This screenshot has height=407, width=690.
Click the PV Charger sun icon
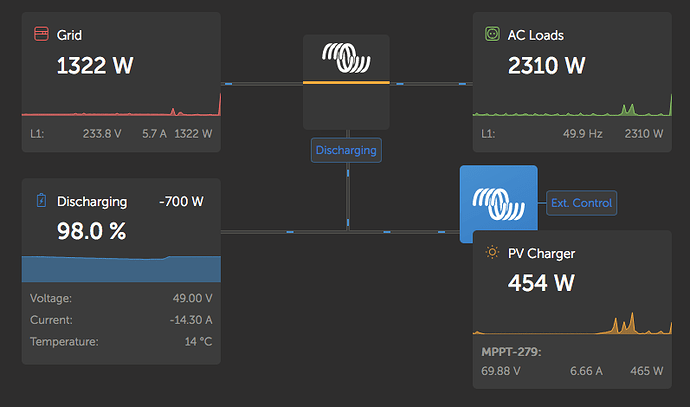[x=492, y=253]
